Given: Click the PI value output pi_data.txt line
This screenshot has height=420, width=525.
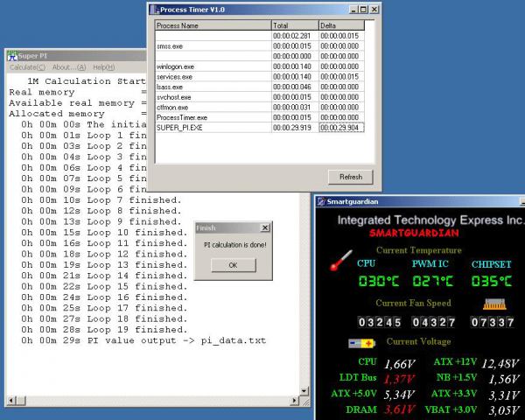Looking at the screenshot, I should [x=143, y=340].
